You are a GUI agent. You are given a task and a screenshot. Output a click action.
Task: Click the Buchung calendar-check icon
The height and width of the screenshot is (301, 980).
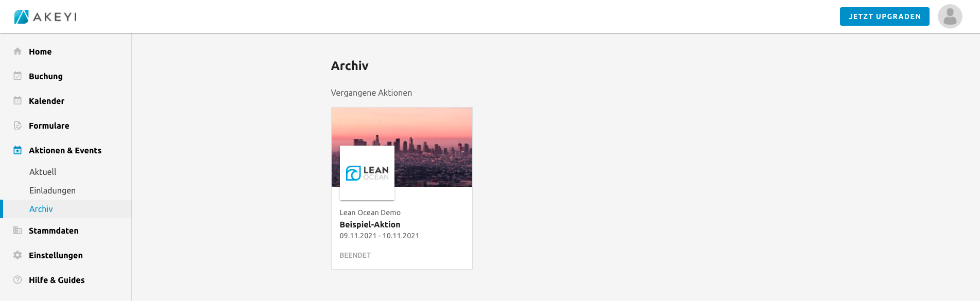(18, 76)
